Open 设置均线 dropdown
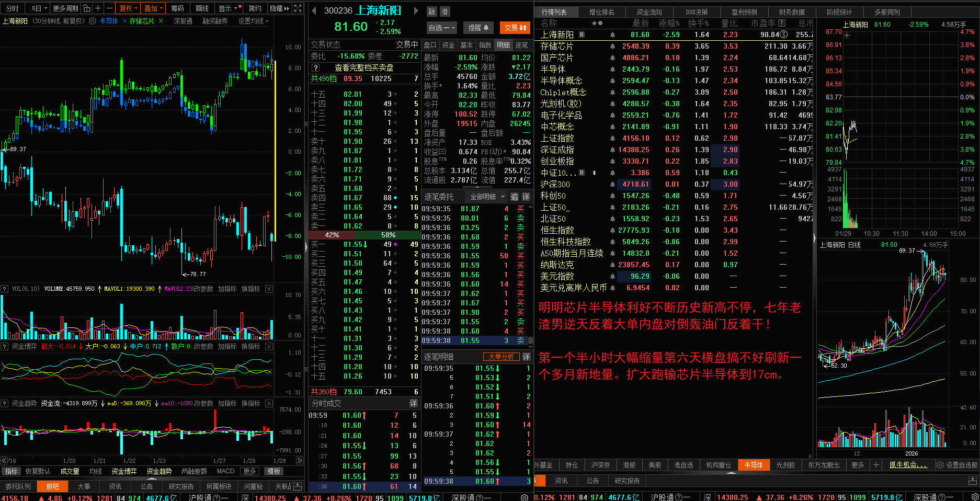 [253, 21]
